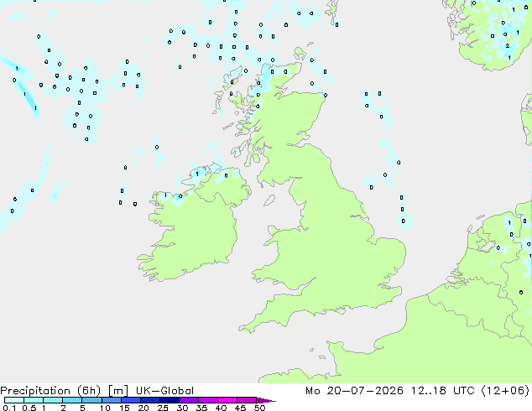The image size is (532, 411).
Task: Click the 20–25 dark blue legend swatch
Action: (x=149, y=400)
